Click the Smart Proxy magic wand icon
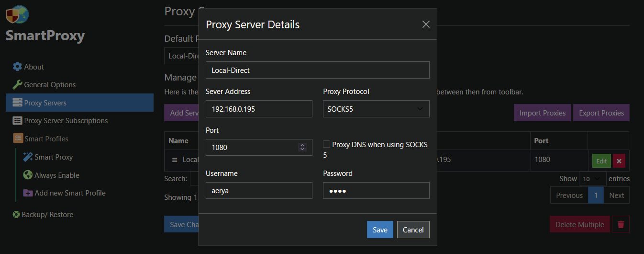Image resolution: width=644 pixels, height=254 pixels. tap(28, 157)
